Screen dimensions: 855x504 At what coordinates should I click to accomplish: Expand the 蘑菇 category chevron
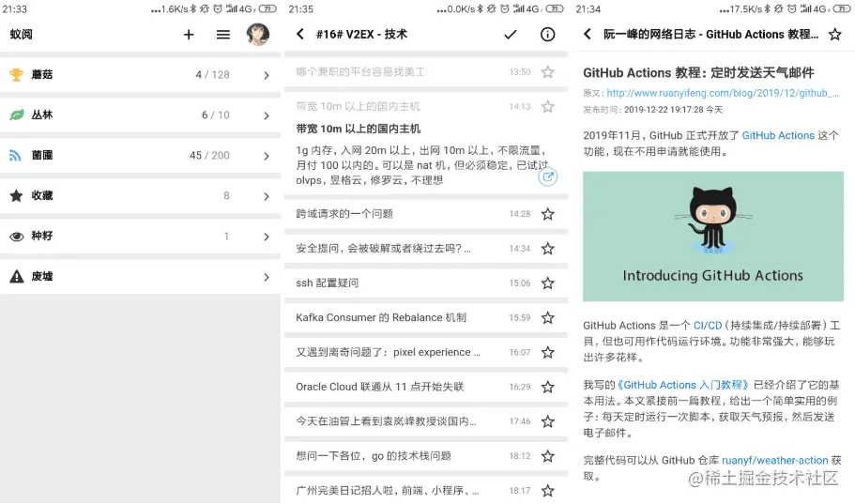(x=267, y=75)
